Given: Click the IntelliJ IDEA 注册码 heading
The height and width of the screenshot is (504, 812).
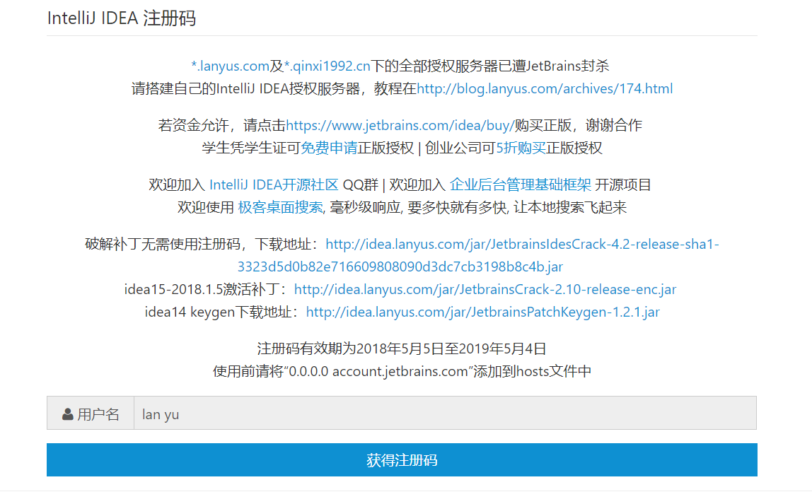Looking at the screenshot, I should 122,18.
